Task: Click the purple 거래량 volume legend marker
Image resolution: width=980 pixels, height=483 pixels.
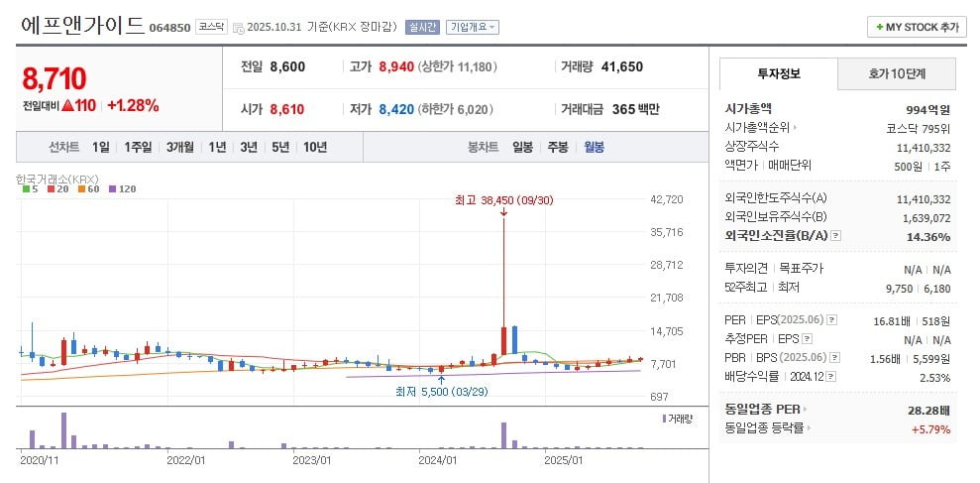Action: [x=664, y=419]
